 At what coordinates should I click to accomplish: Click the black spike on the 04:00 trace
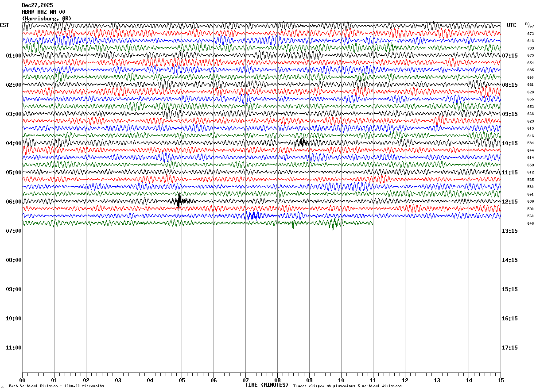coord(302,142)
